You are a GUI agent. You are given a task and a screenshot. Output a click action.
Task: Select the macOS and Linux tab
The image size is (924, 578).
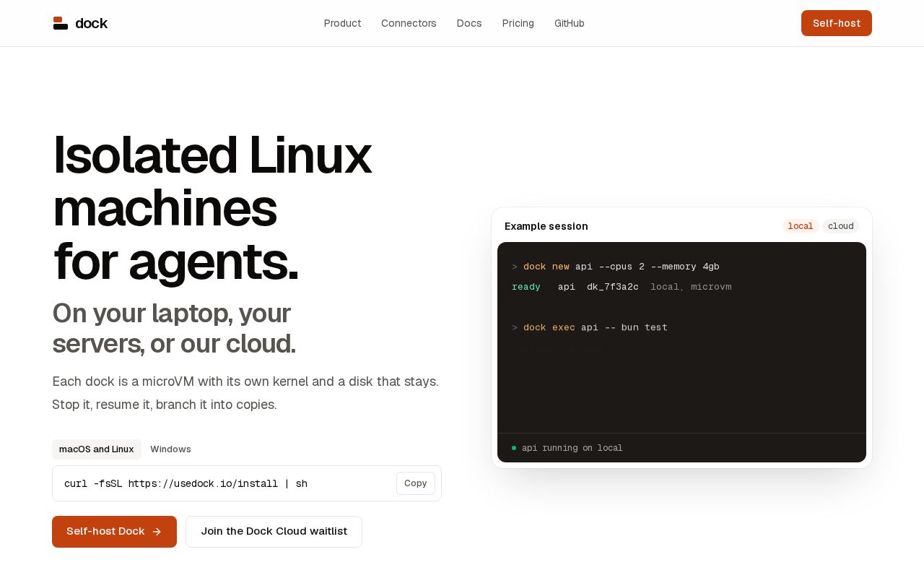[97, 449]
